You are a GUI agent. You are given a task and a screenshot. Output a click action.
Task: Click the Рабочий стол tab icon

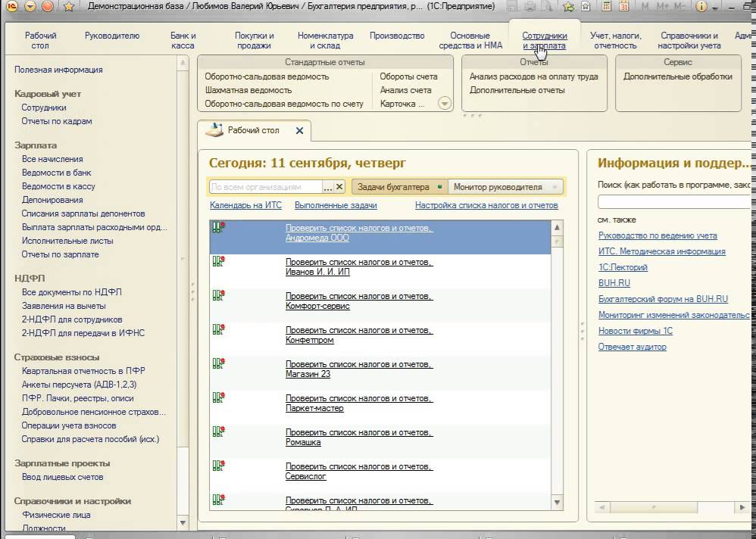click(214, 130)
